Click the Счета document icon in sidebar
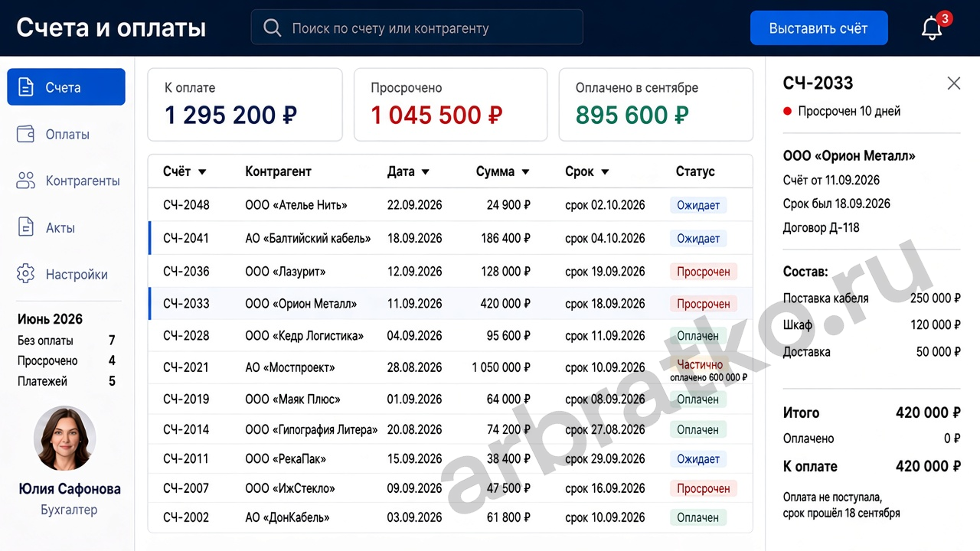The image size is (980, 551). tap(26, 87)
